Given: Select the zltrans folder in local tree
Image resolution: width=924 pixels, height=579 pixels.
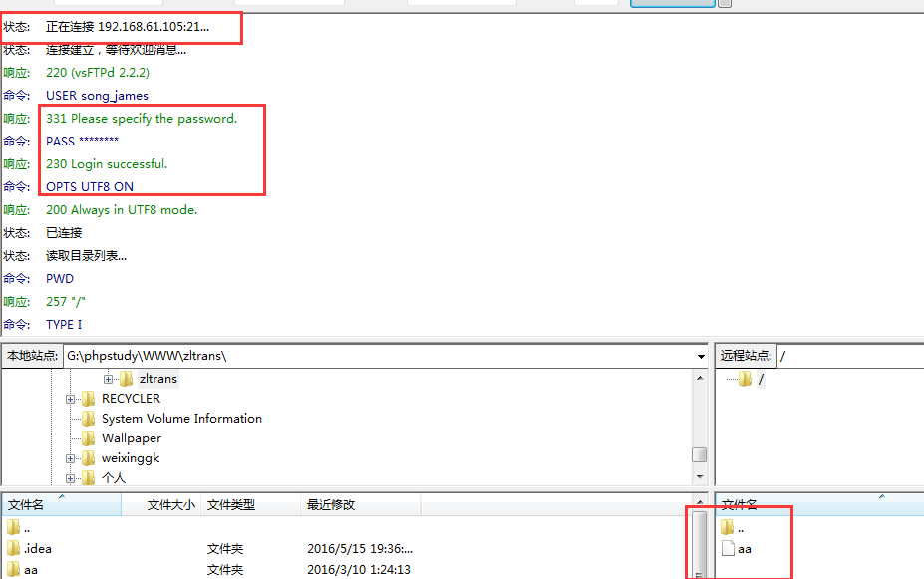Looking at the screenshot, I should coord(157,379).
